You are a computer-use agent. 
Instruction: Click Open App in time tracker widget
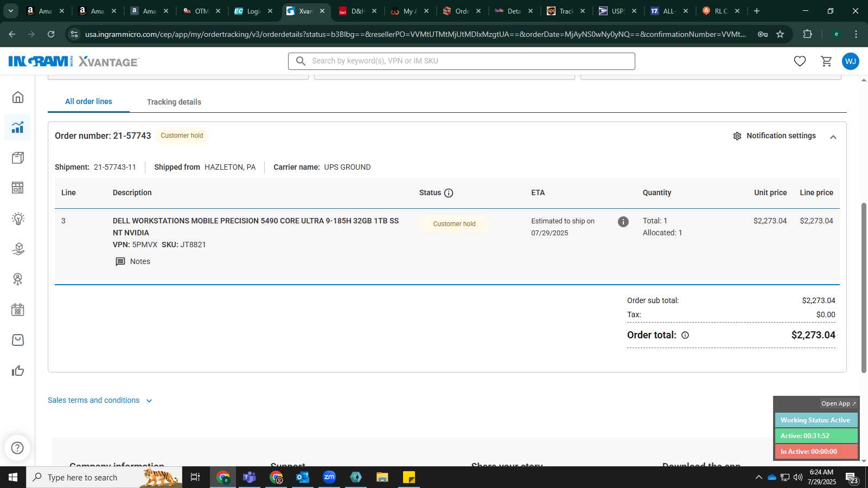point(838,403)
